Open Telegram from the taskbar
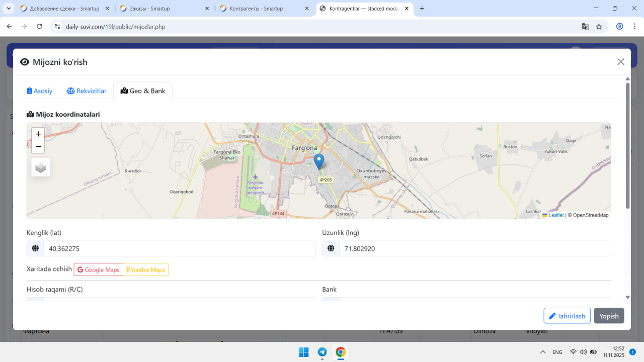Screen dimensions: 644x362 tap(322, 352)
